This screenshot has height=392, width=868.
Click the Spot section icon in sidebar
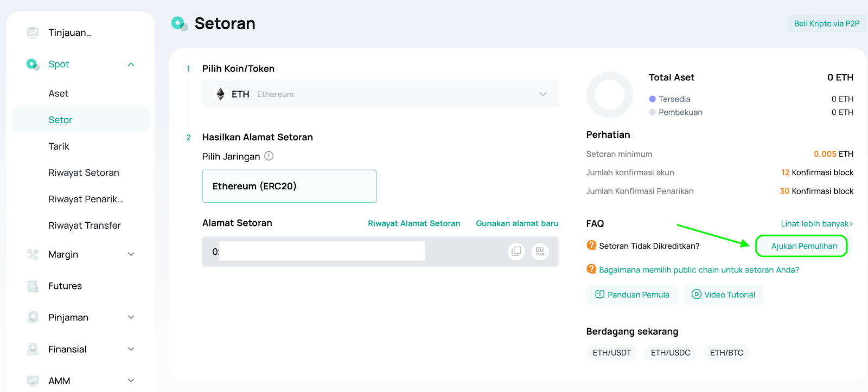33,65
